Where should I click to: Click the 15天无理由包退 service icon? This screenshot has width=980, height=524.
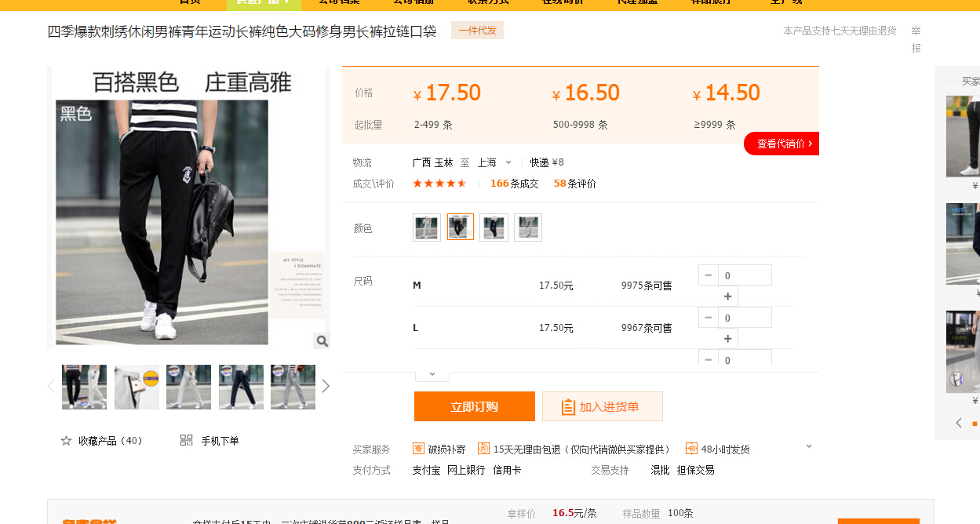tap(483, 449)
